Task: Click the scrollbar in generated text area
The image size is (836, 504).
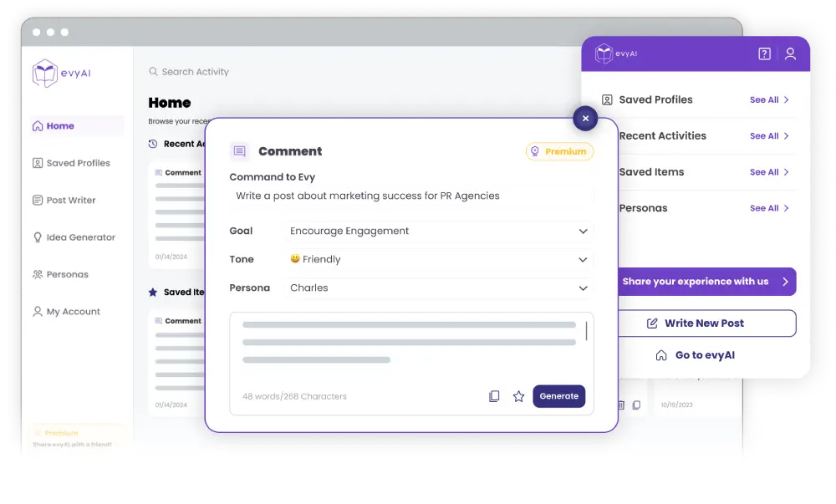Action: tap(586, 331)
